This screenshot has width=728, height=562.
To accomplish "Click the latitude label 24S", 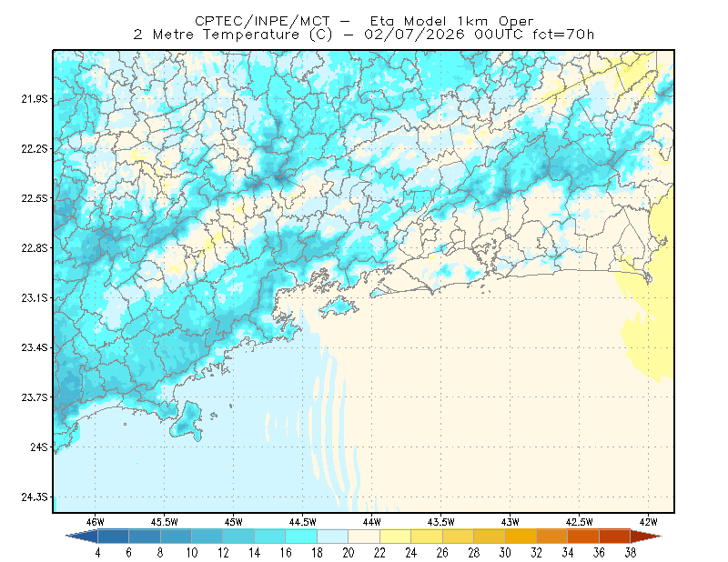I will tap(39, 447).
